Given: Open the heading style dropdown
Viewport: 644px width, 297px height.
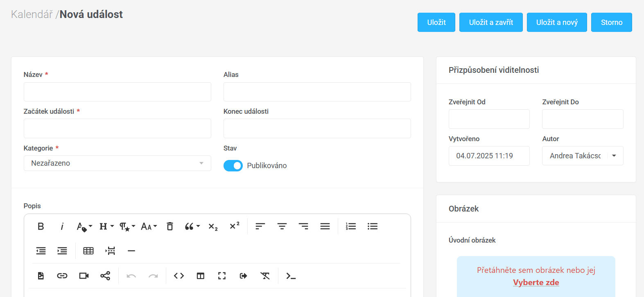Looking at the screenshot, I should coord(106,226).
